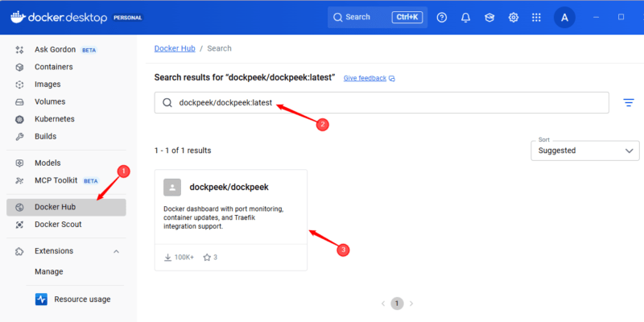Open the notifications bell icon
Image resolution: width=644 pixels, height=322 pixels.
pos(465,17)
